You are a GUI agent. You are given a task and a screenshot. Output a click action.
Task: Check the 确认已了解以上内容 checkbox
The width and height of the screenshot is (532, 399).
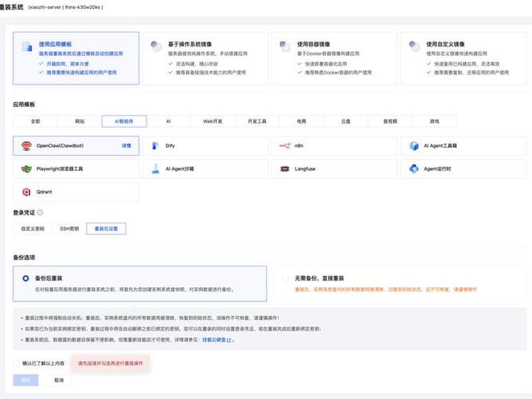[x=16, y=363]
